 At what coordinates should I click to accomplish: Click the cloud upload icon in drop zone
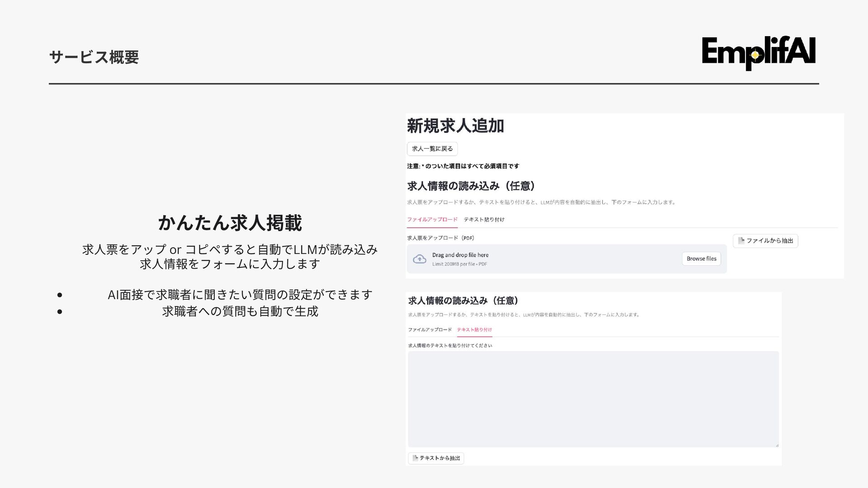pos(420,259)
